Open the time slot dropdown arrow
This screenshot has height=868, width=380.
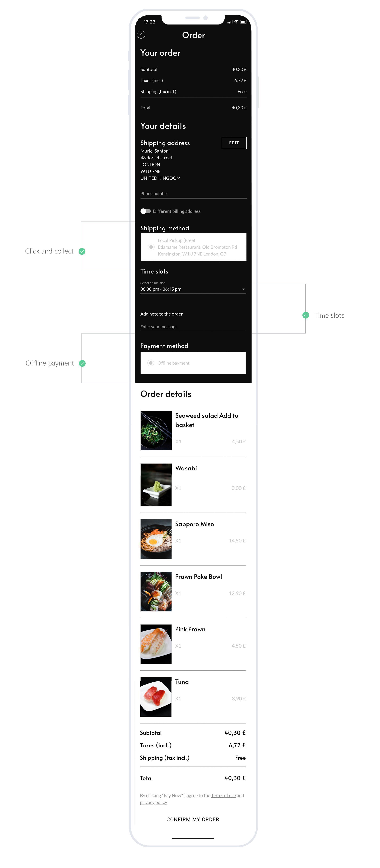(243, 289)
